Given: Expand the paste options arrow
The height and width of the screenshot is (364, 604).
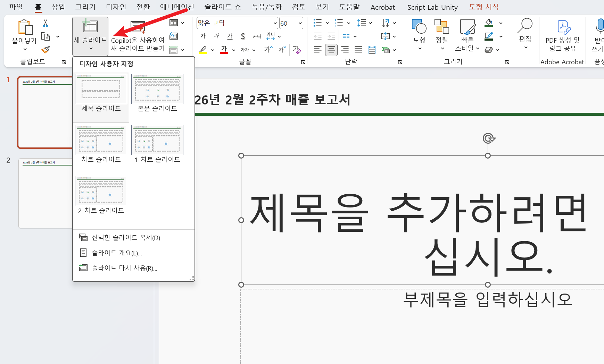Looking at the screenshot, I should pos(25,49).
